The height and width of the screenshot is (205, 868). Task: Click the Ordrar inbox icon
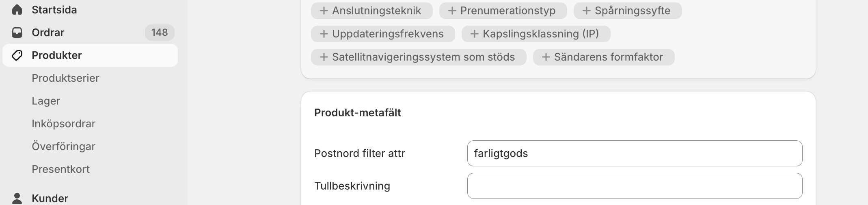pyautogui.click(x=17, y=33)
